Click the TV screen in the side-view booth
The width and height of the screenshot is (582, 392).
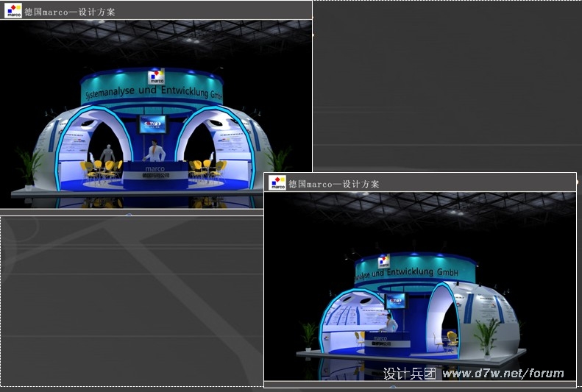(396, 300)
